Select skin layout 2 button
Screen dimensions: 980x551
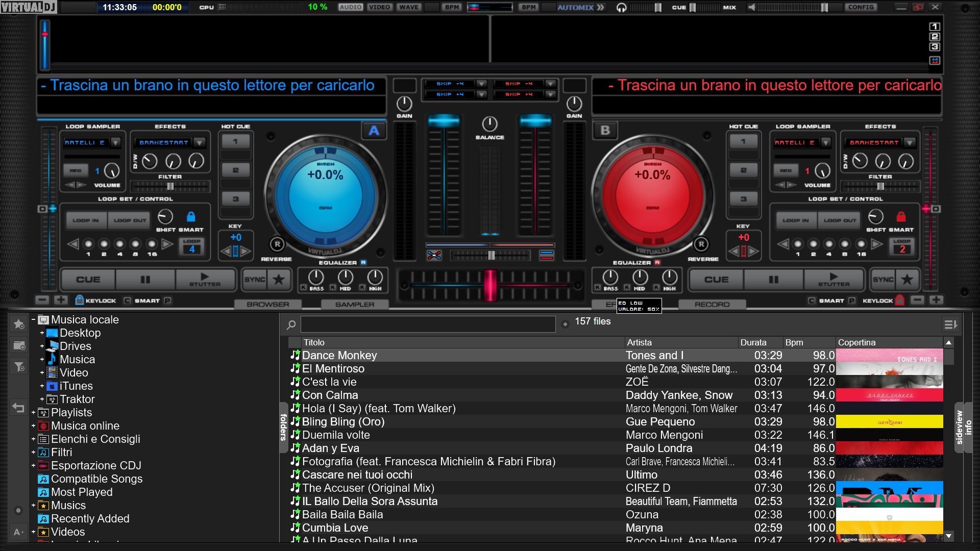pyautogui.click(x=935, y=37)
